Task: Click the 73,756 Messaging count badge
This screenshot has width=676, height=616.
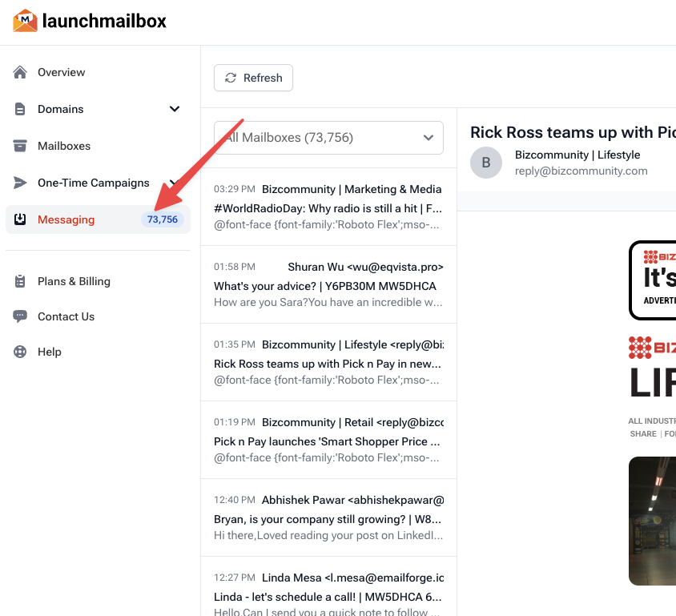Action: pyautogui.click(x=162, y=219)
